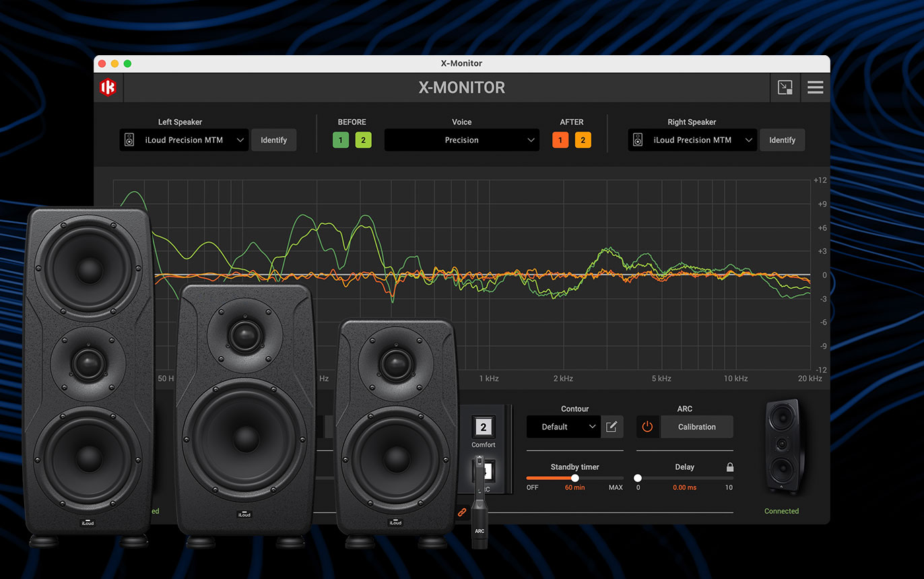
Task: Expand the Voice Precision dropdown
Action: [461, 140]
